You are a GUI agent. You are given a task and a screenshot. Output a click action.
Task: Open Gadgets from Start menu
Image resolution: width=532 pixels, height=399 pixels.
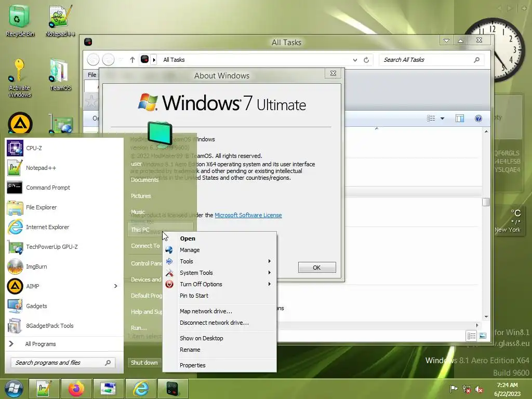tap(64, 305)
